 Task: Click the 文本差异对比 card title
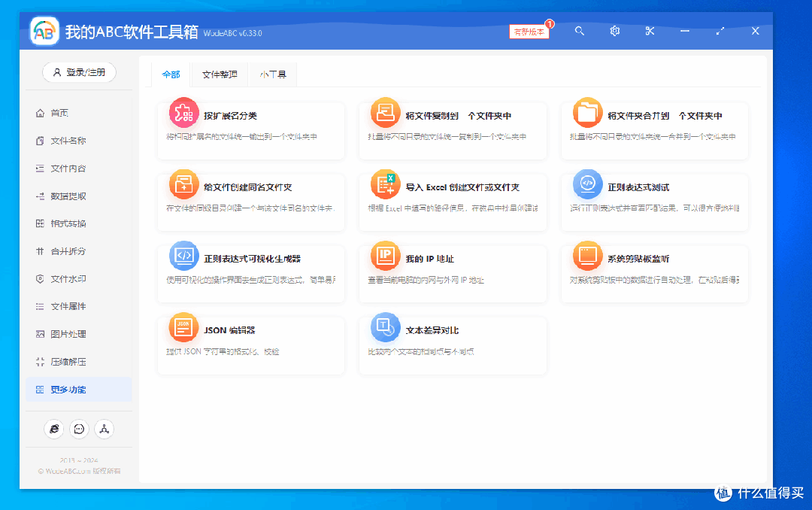coord(432,330)
